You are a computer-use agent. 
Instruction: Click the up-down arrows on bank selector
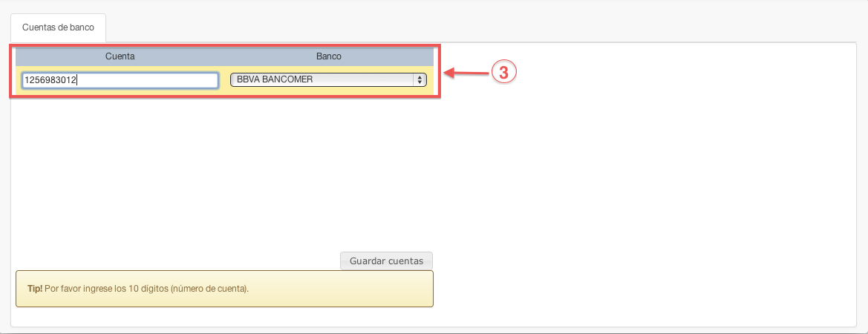pyautogui.click(x=420, y=79)
